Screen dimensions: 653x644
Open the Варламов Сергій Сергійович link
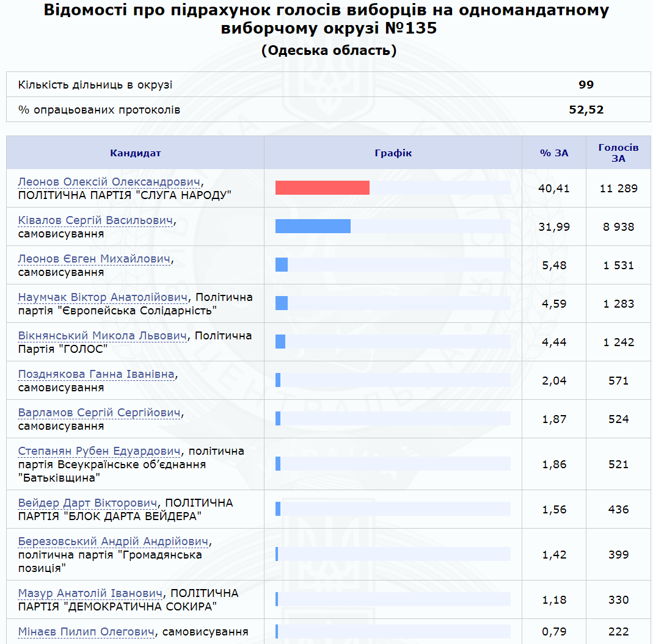click(100, 413)
